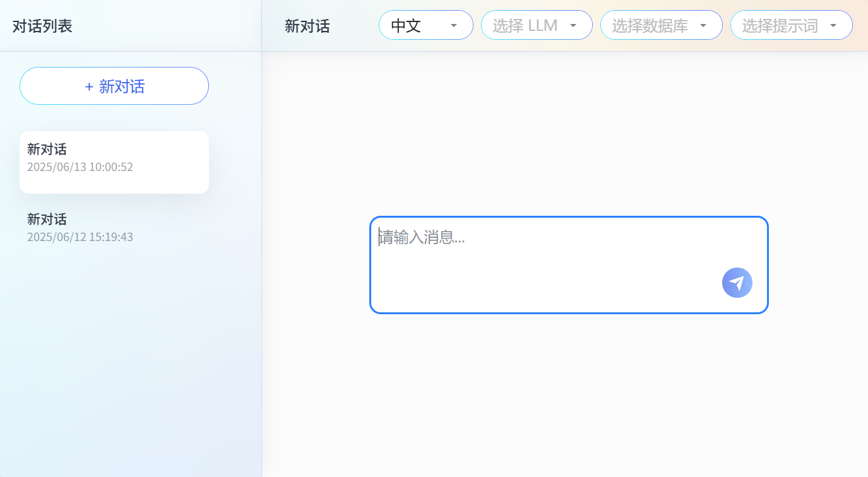The image size is (868, 477).
Task: Click the plus icon in 新对话 button
Action: 89,86
